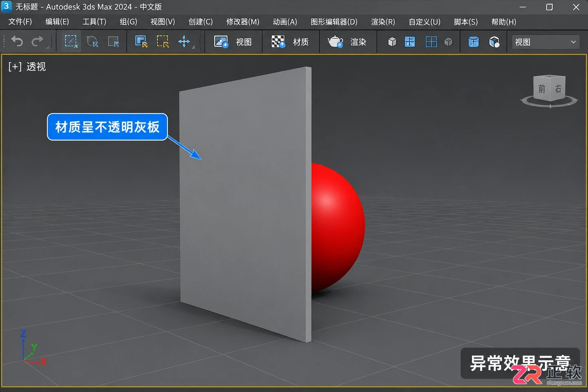This screenshot has width=588, height=392.
Task: Open the [+] viewport options menu
Action: click(15, 67)
